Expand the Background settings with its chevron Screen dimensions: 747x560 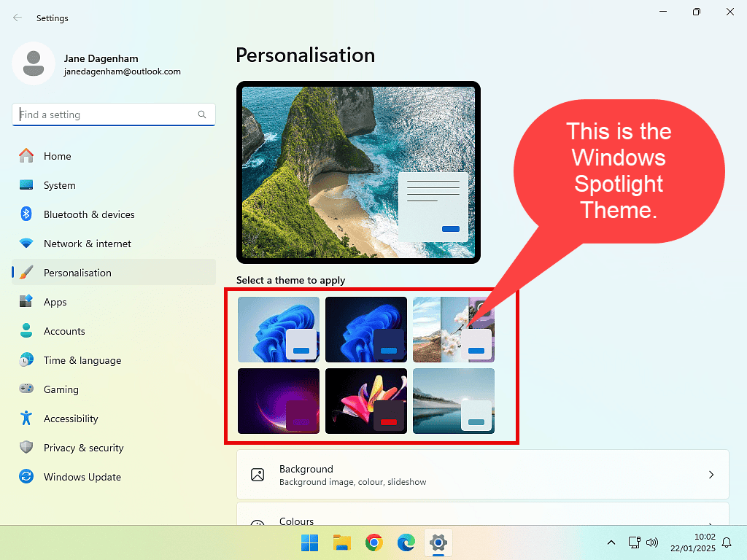tap(711, 474)
